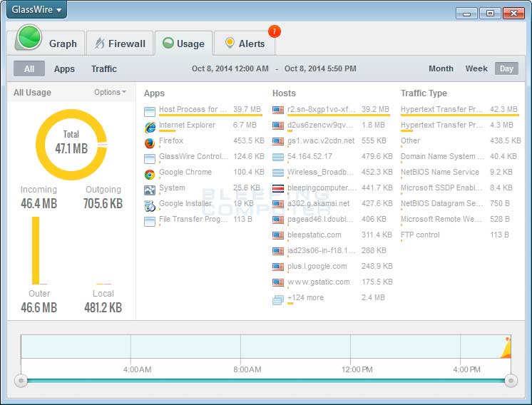Screen dimensions: 532x405
Task: Click the Internet Explorer icon
Action: (150, 127)
